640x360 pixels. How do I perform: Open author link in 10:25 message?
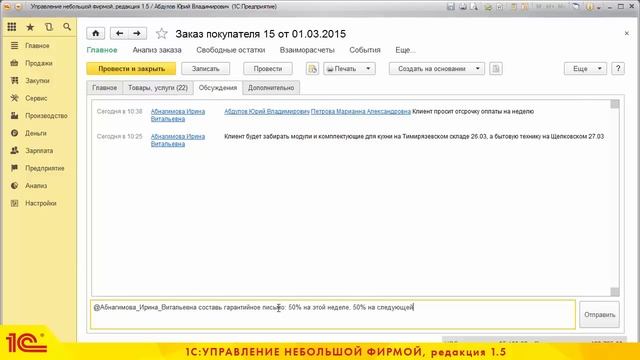tap(178, 140)
